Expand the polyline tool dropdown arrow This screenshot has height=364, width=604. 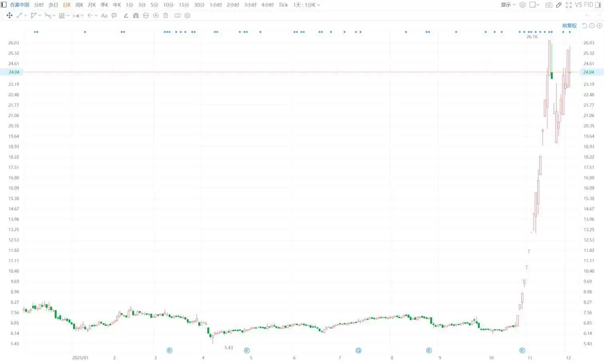40,16
